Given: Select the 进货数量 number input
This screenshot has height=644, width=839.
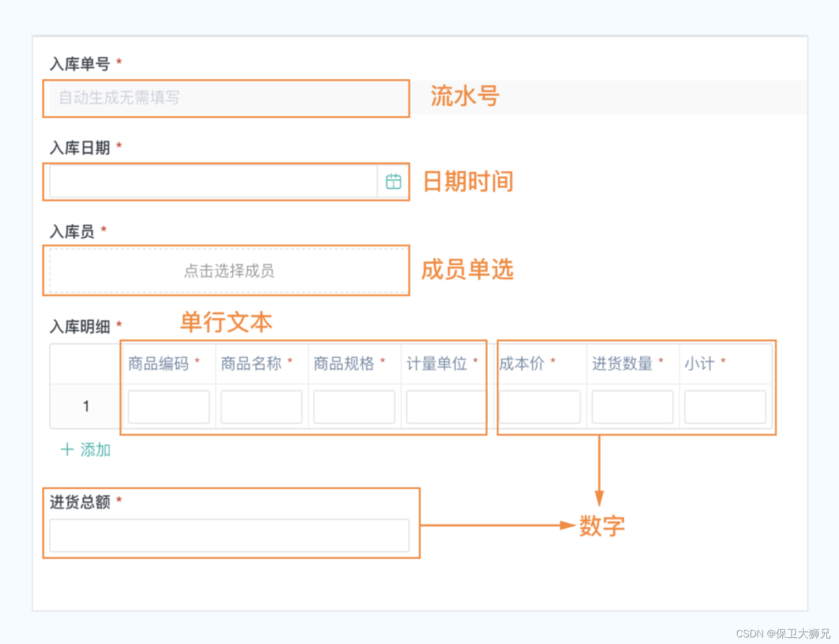Looking at the screenshot, I should pos(633,407).
